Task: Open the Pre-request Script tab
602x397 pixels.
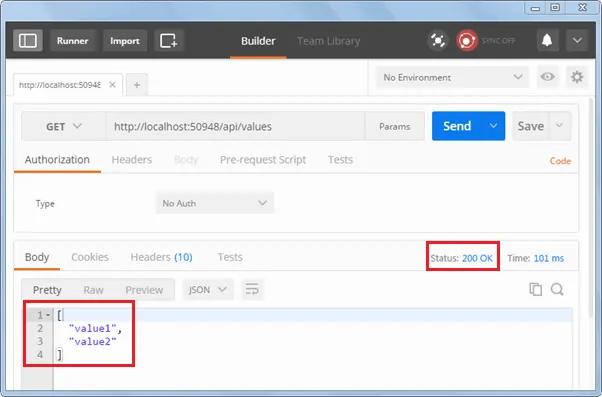Action: click(x=263, y=160)
